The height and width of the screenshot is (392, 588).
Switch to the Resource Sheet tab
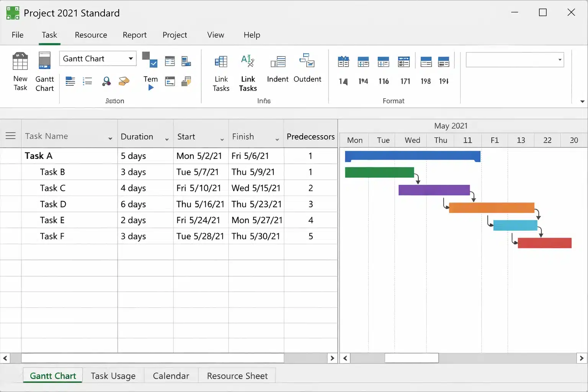237,376
